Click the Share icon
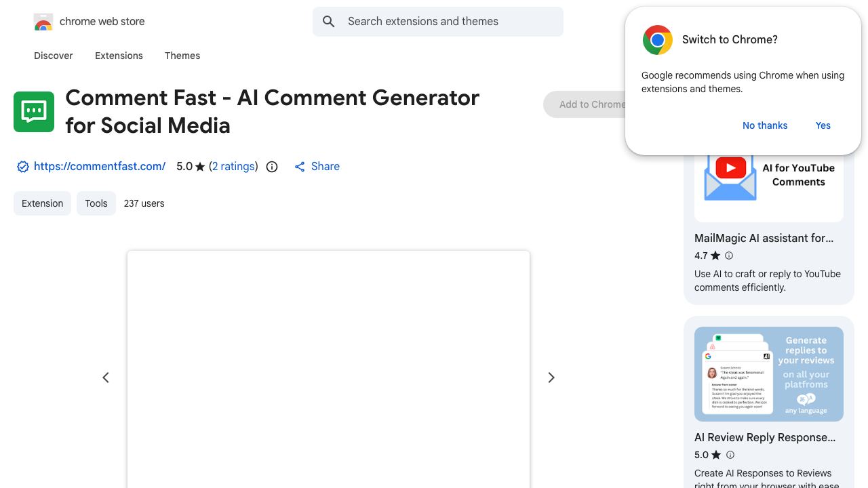 (300, 167)
